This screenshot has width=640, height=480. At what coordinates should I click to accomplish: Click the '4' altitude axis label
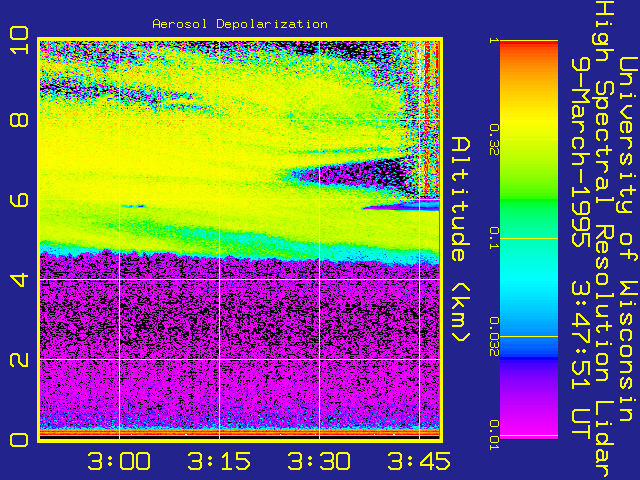19,280
